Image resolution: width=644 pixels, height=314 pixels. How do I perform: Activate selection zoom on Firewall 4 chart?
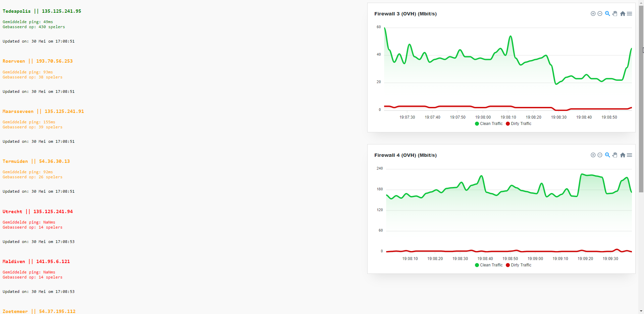[x=607, y=155]
